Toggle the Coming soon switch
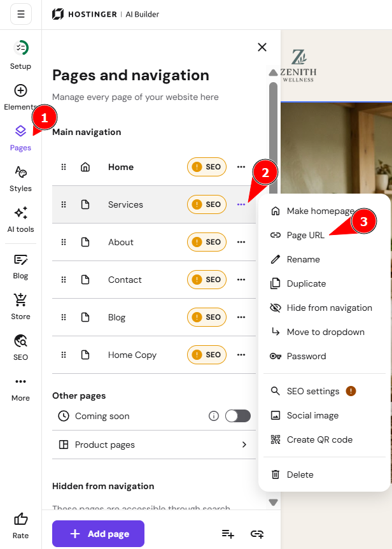392x549 pixels. 238,416
